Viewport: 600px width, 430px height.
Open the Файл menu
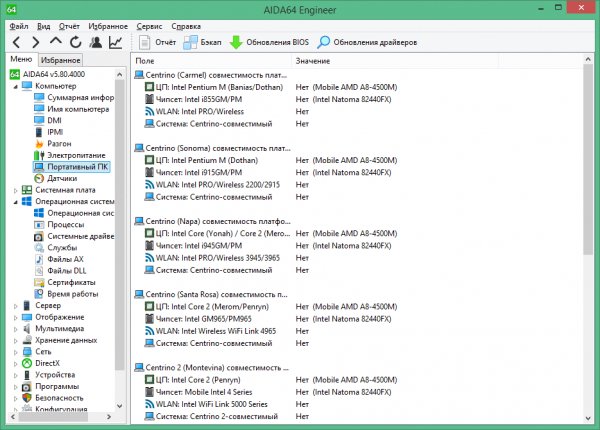point(19,26)
